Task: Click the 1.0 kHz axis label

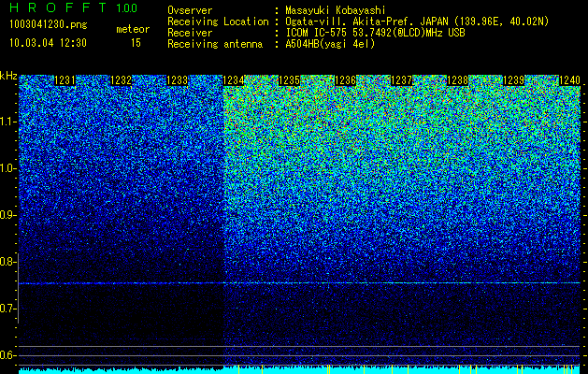Action: click(7, 169)
